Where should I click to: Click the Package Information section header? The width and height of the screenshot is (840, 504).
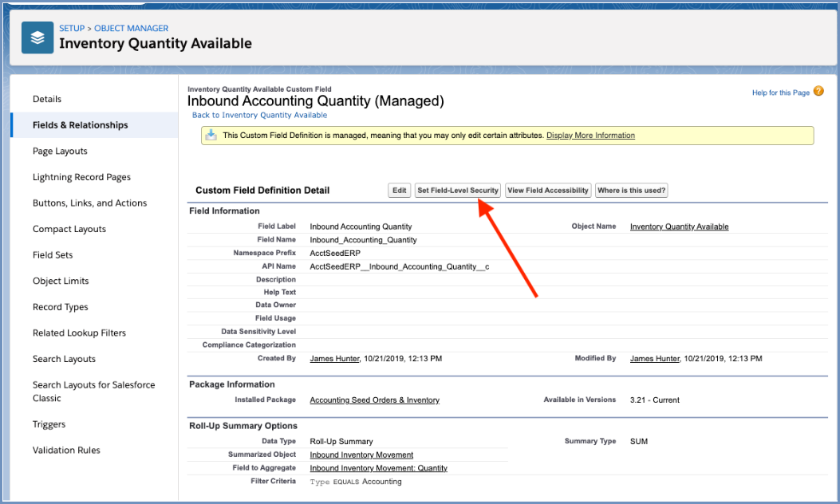tap(232, 384)
